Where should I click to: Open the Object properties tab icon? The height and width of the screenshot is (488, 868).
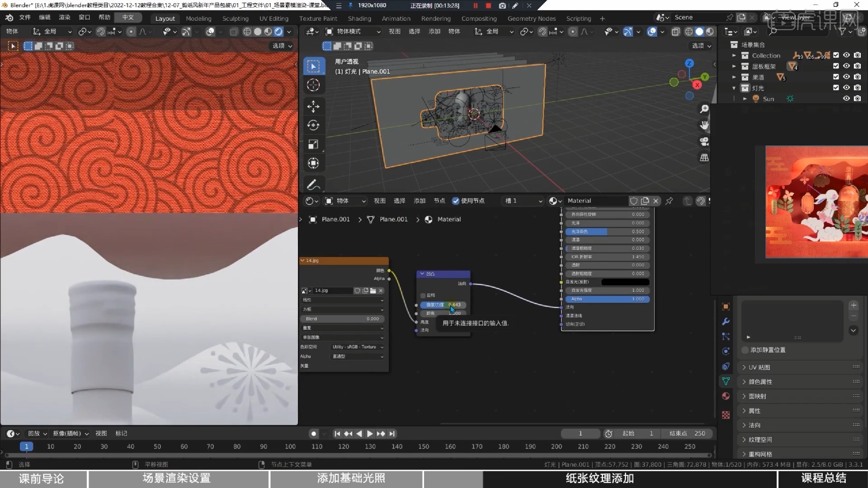(726, 307)
